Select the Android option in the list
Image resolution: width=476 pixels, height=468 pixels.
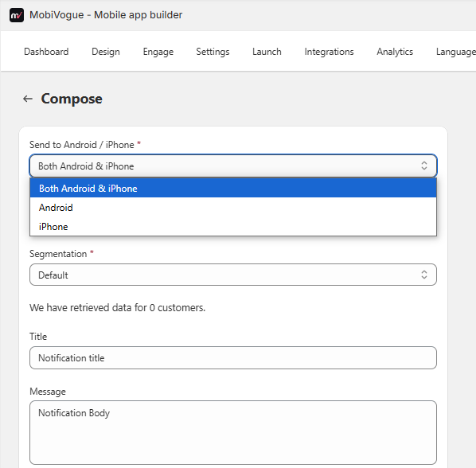point(233,207)
